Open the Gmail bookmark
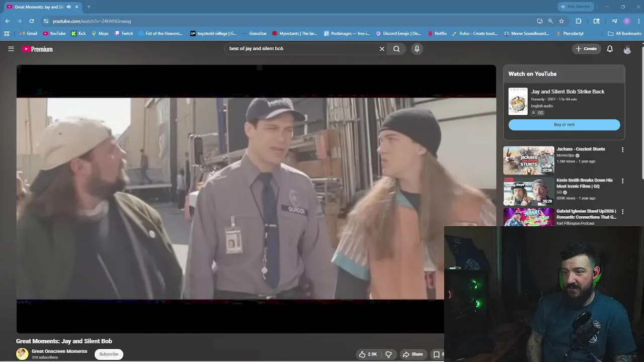Image resolution: width=644 pixels, height=362 pixels. 28,34
